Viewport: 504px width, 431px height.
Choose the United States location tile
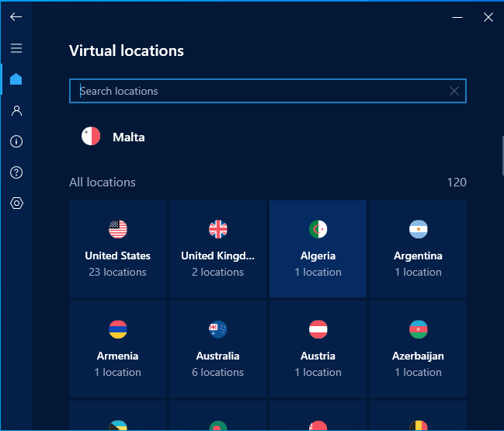tap(117, 249)
